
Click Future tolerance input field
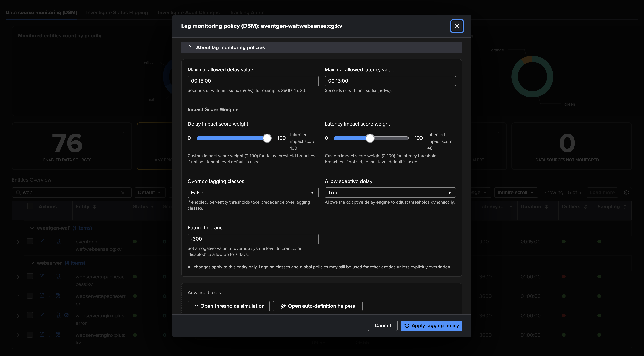point(253,239)
